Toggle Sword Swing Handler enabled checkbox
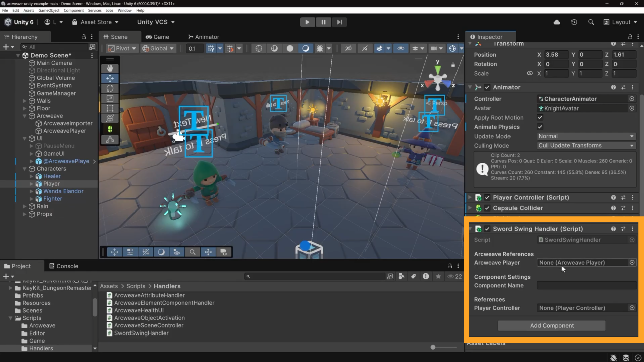This screenshot has height=362, width=644. click(x=487, y=229)
